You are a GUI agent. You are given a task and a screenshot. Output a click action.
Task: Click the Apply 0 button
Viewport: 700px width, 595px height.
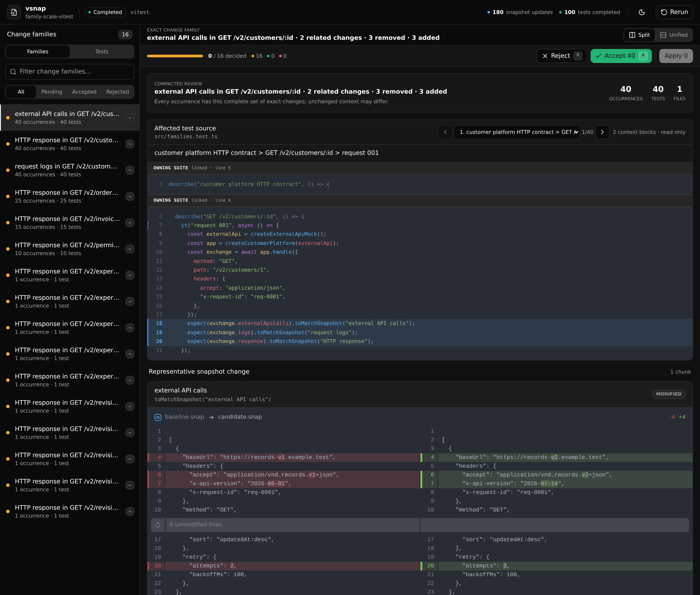pos(676,56)
